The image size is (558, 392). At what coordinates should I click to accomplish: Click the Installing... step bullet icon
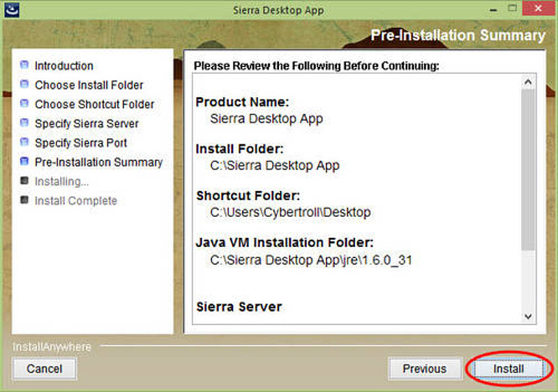click(24, 181)
